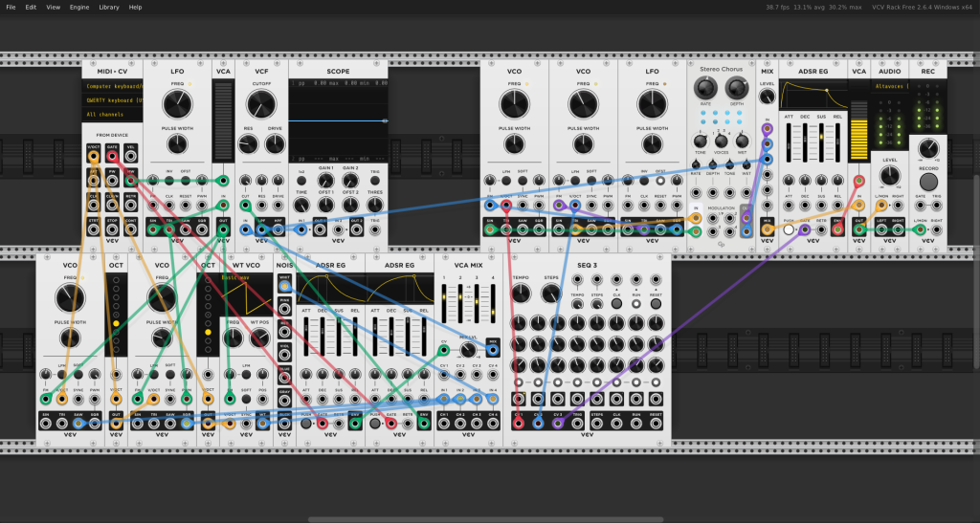Toggle the SEQ 3 RUN button

click(636, 304)
